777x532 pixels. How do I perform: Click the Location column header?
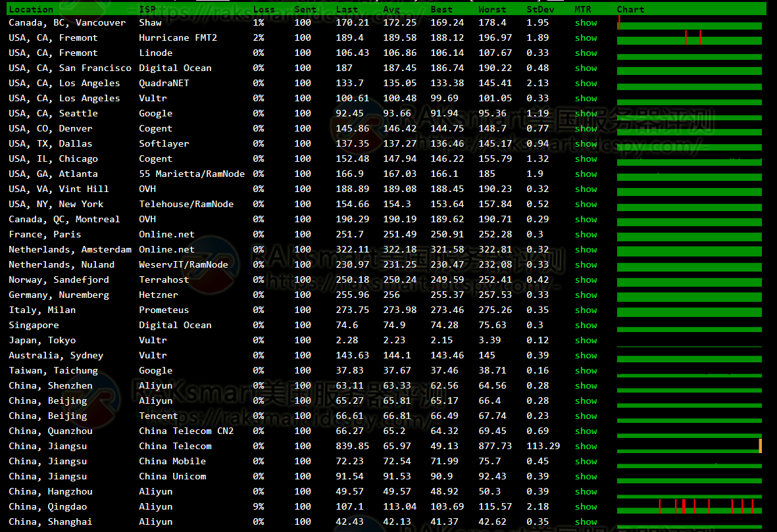click(31, 9)
